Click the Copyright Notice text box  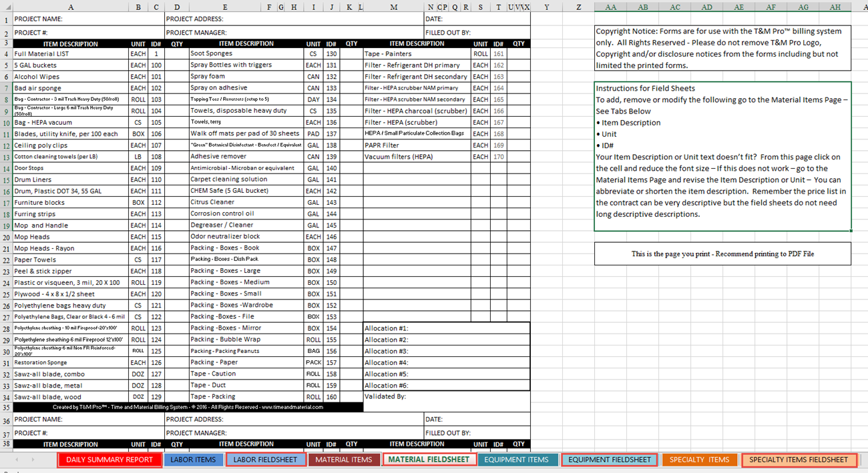722,48
